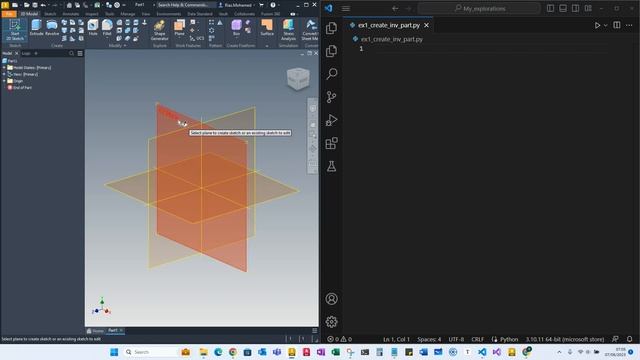This screenshot has height=360, width=640.
Task: Open the Shape Generator tool
Action: 159,30
